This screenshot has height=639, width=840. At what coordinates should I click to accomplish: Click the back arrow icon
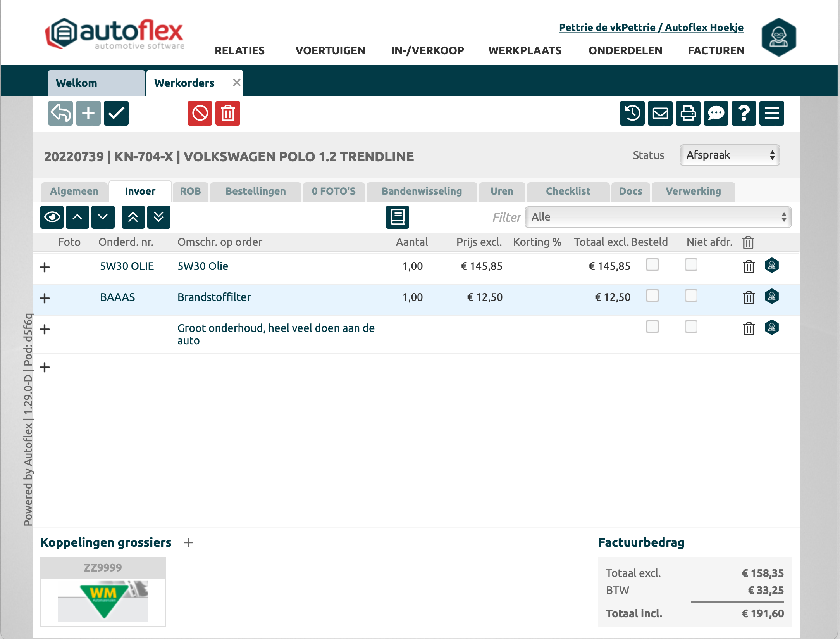click(60, 113)
